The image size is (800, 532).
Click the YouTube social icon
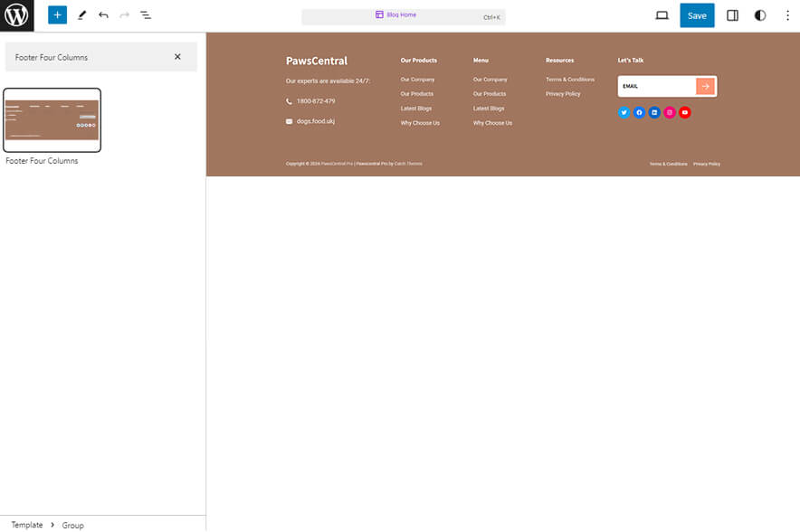click(x=685, y=112)
